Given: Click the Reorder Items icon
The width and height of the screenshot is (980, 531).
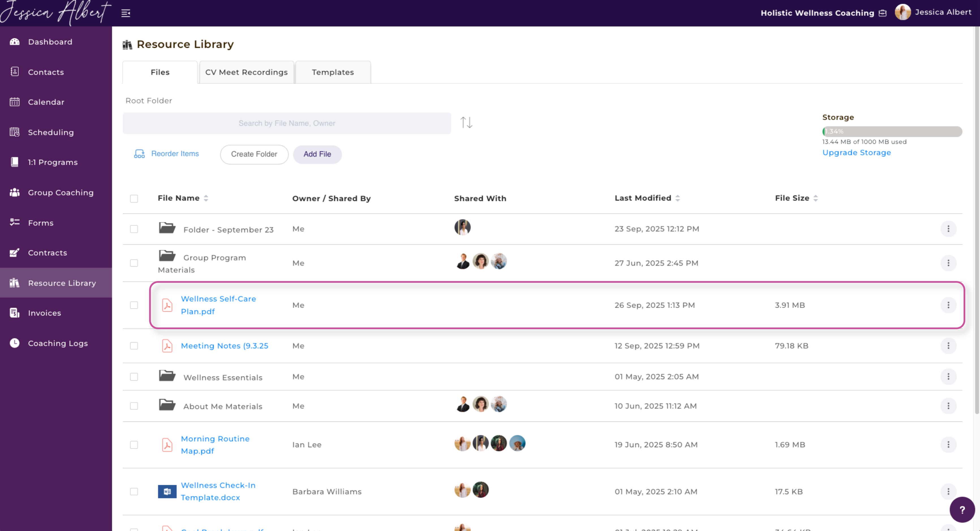Looking at the screenshot, I should [x=139, y=154].
